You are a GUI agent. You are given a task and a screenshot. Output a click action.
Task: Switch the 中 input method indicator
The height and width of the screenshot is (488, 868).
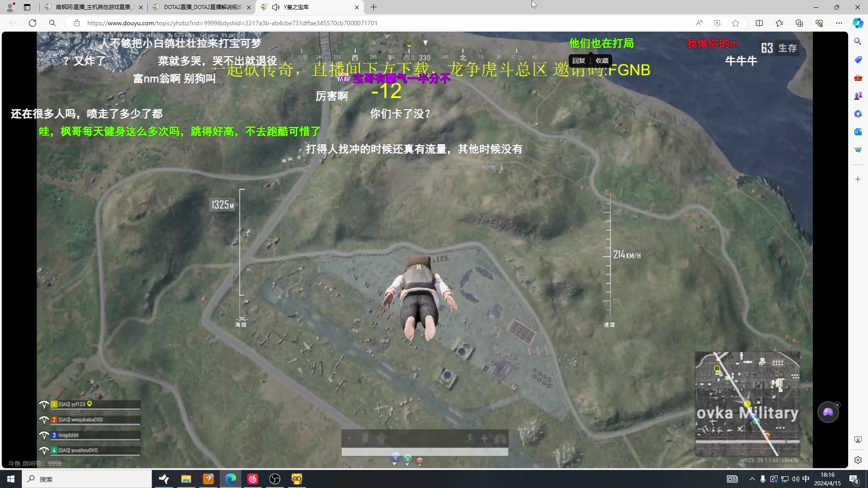pos(806,479)
